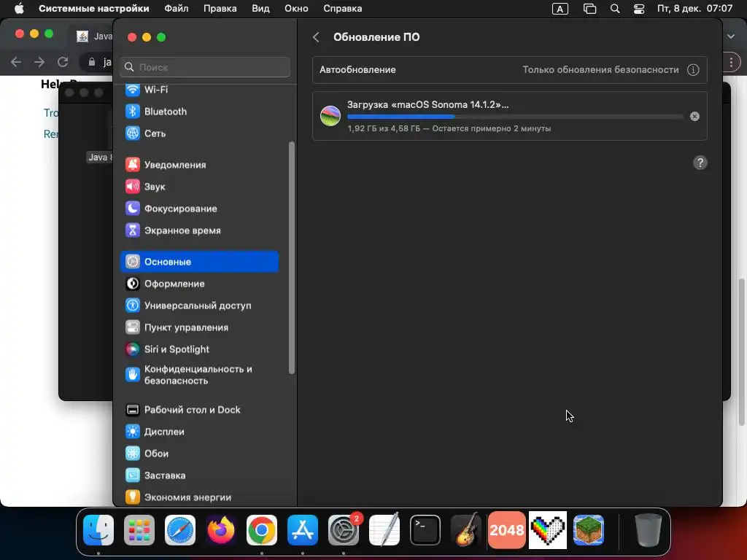747x560 pixels.
Task: Open Siri и Spotlight section
Action: (x=199, y=349)
